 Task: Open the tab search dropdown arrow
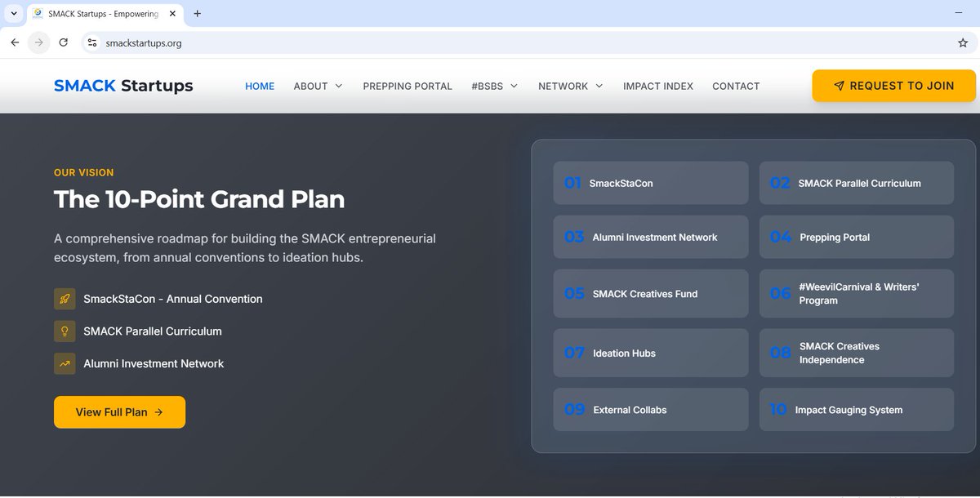coord(14,14)
